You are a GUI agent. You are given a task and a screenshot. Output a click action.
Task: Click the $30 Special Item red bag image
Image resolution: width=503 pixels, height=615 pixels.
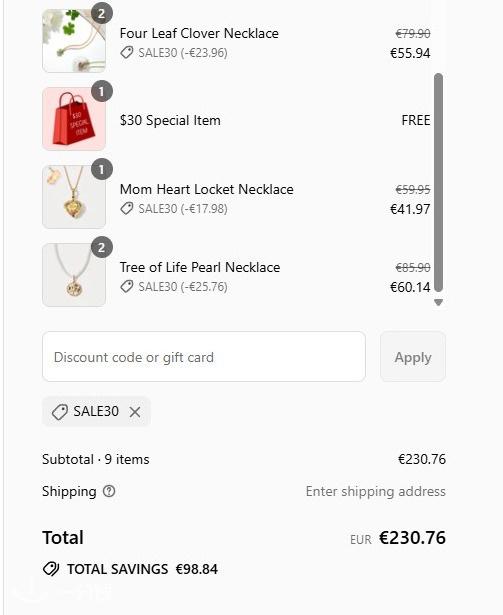[74, 119]
